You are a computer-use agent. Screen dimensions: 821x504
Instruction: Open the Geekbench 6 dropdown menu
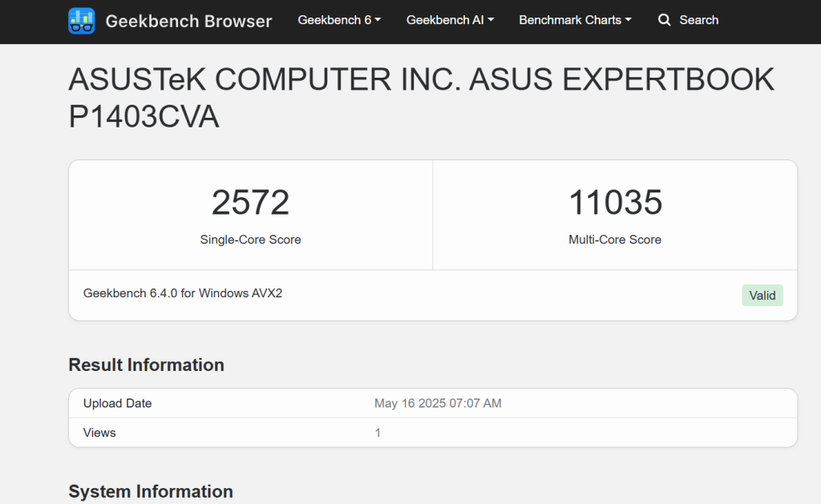tap(338, 19)
